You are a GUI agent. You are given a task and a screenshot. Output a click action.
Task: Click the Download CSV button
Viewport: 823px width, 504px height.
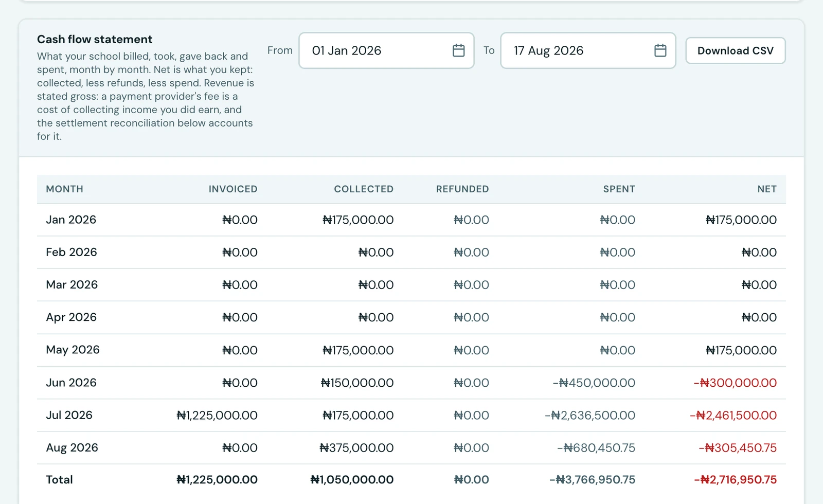735,50
